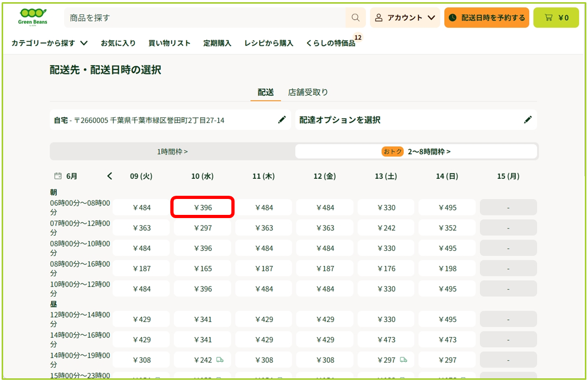Click the 商品を探す search field

[x=205, y=18]
